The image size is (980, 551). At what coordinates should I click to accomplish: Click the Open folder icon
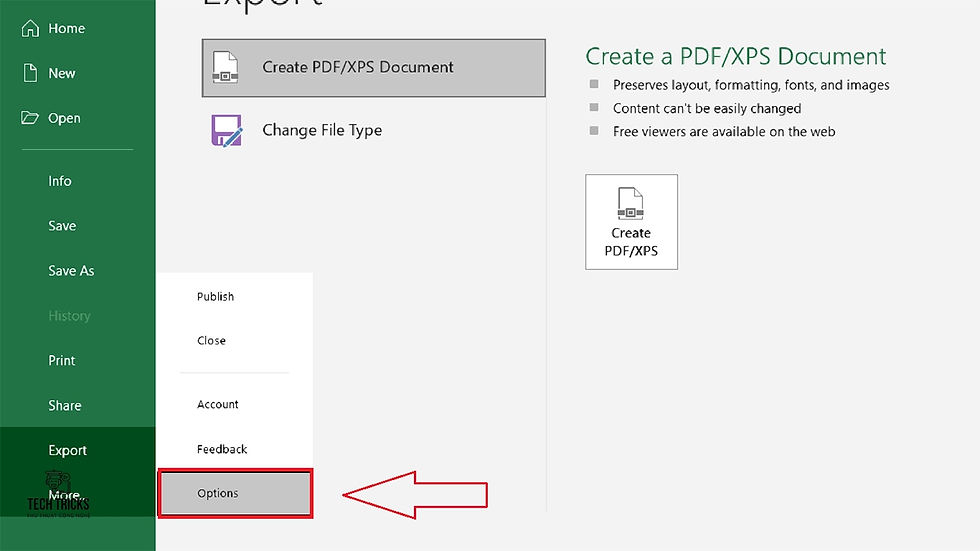coord(29,117)
